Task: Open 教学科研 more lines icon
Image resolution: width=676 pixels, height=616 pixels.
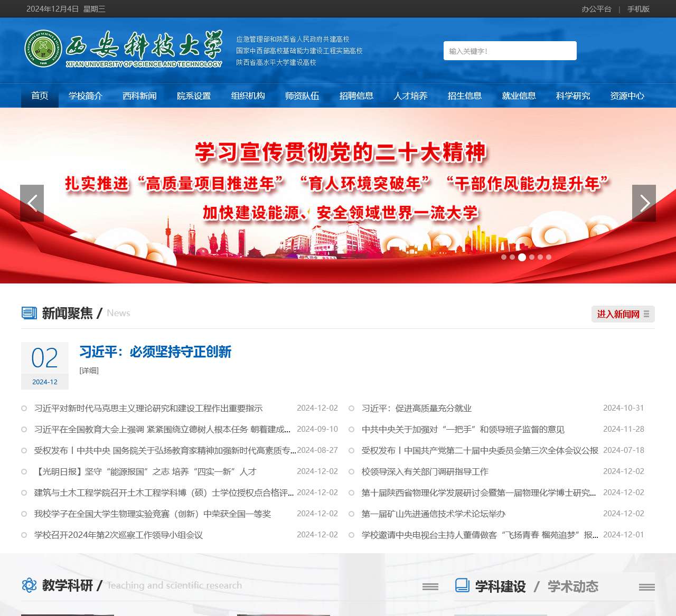Action: coord(430,586)
